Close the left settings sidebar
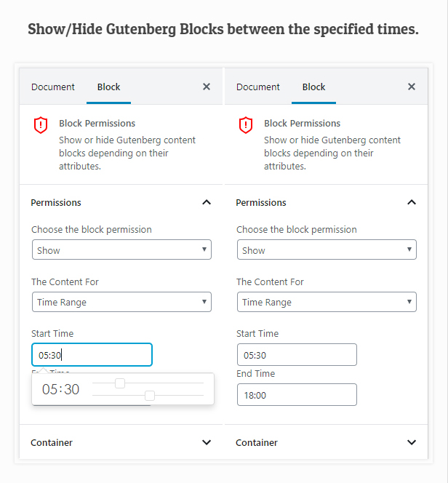 (207, 87)
